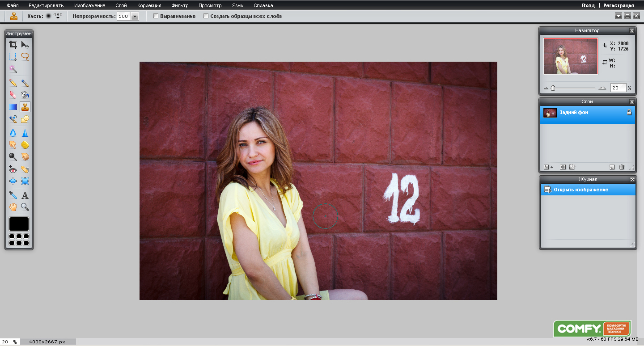Select the Lasso tool
The width and height of the screenshot is (644, 346).
tap(25, 57)
